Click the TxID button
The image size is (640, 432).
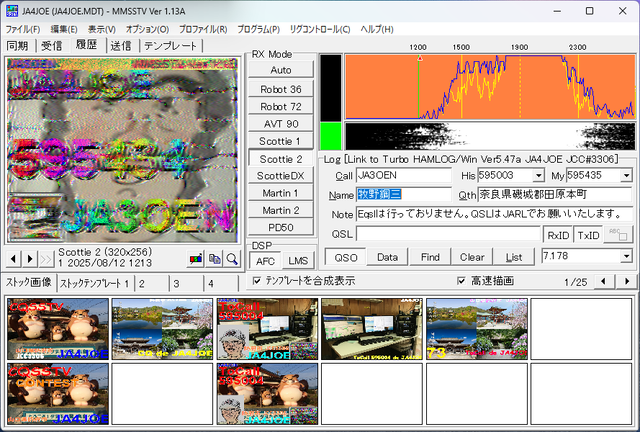(x=588, y=235)
